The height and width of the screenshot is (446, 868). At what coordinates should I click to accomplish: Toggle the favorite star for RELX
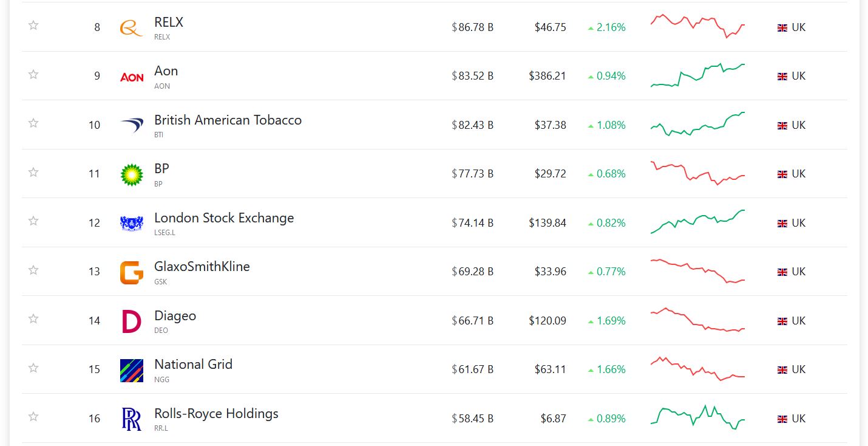tap(33, 26)
